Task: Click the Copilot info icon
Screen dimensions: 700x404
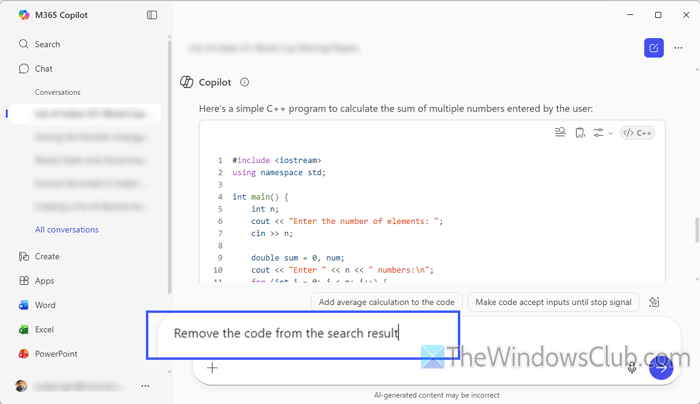Action: point(245,82)
